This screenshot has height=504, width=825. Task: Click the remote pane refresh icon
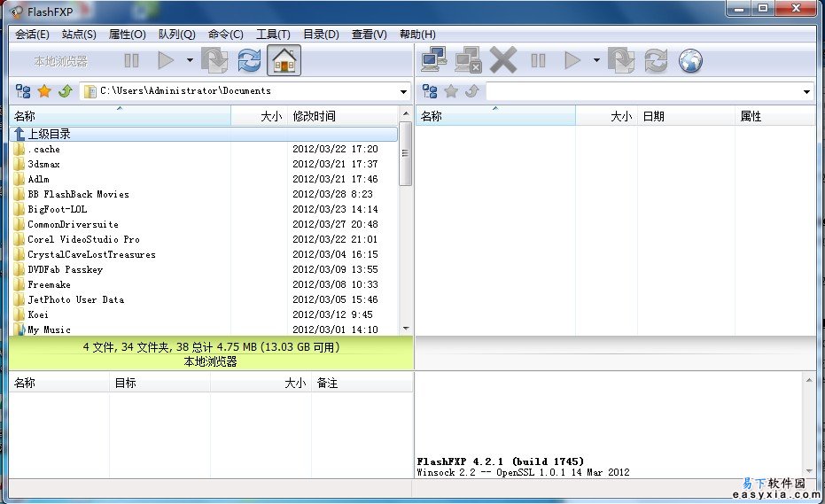click(656, 60)
